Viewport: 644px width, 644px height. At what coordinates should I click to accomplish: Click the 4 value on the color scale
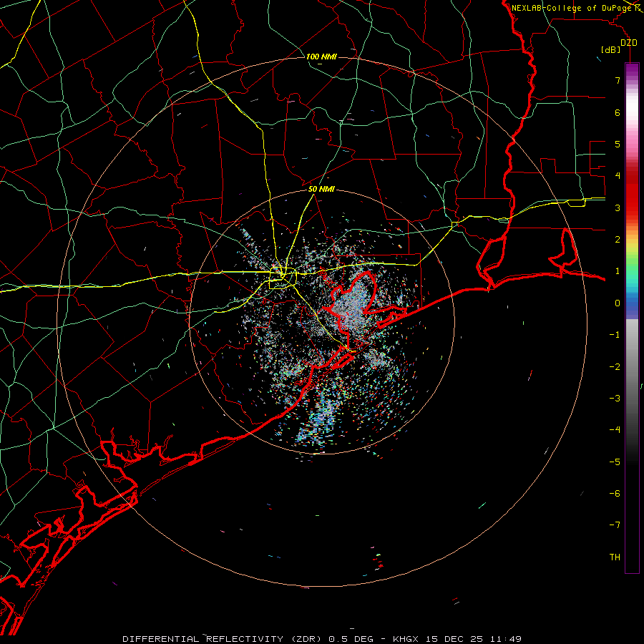618,176
